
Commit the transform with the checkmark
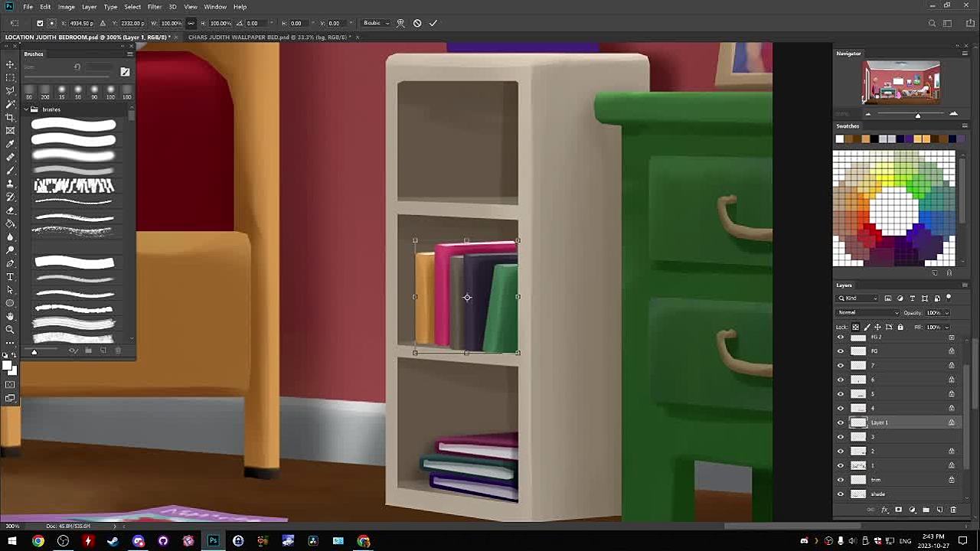433,23
